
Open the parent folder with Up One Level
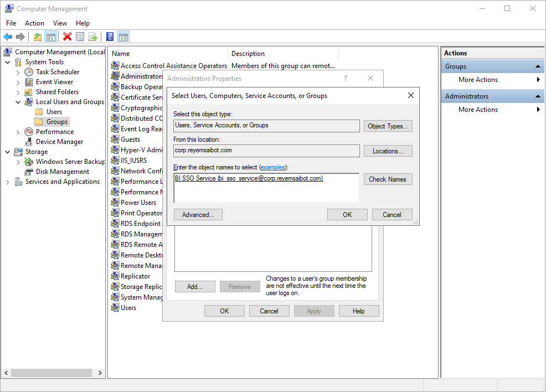click(x=38, y=37)
